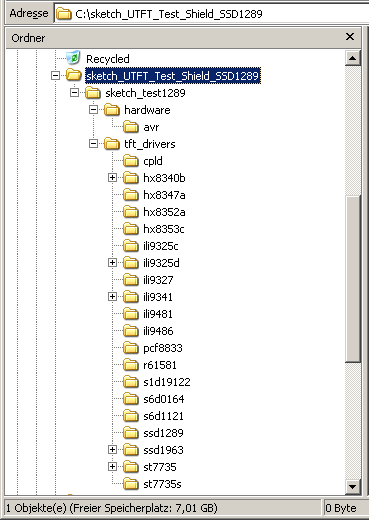Click the hardware folder icon
This screenshot has width=369, height=521.
click(x=112, y=109)
